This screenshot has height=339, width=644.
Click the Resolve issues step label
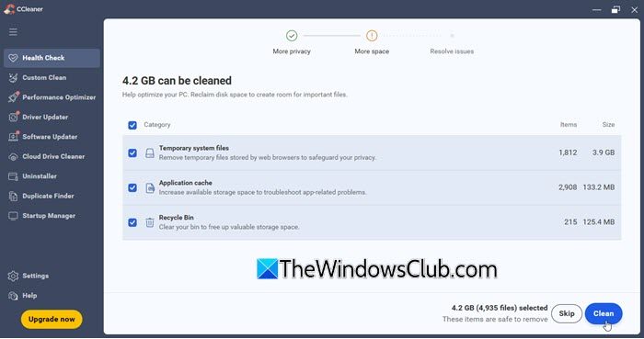(x=452, y=51)
